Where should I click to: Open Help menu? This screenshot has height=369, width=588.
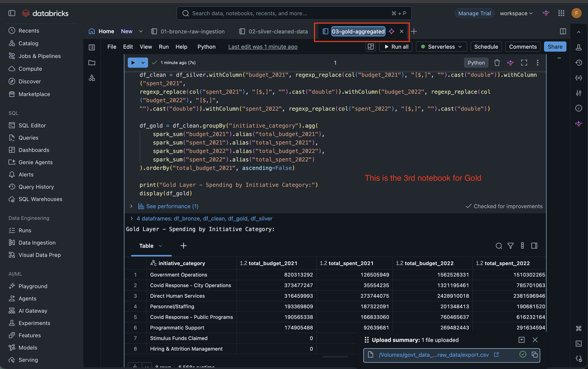(x=181, y=47)
